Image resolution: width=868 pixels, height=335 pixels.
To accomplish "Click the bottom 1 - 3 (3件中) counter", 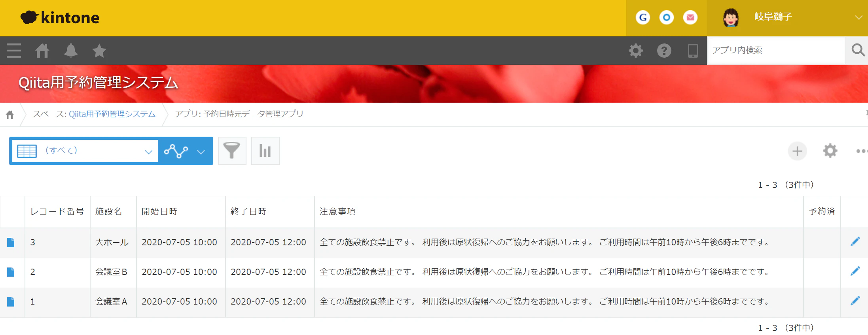I will (x=786, y=328).
